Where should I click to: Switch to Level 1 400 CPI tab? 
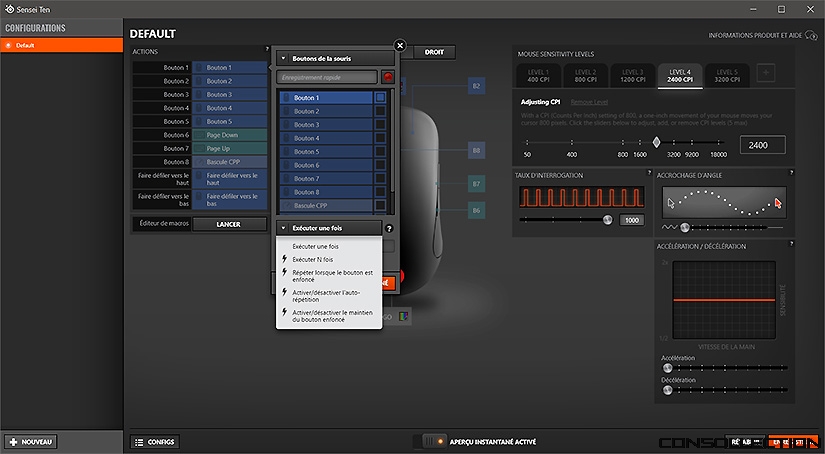pos(538,76)
